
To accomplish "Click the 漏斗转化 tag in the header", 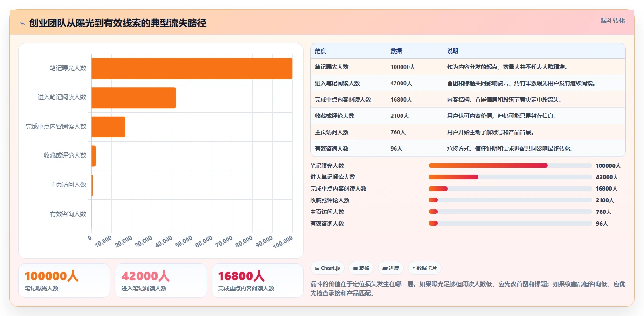I will tap(612, 21).
